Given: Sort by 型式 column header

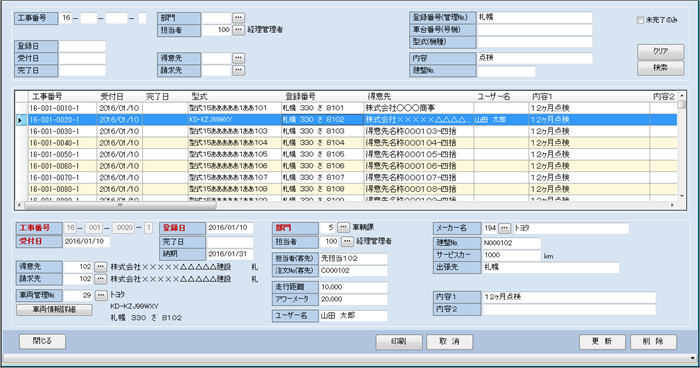Looking at the screenshot, I should point(235,96).
